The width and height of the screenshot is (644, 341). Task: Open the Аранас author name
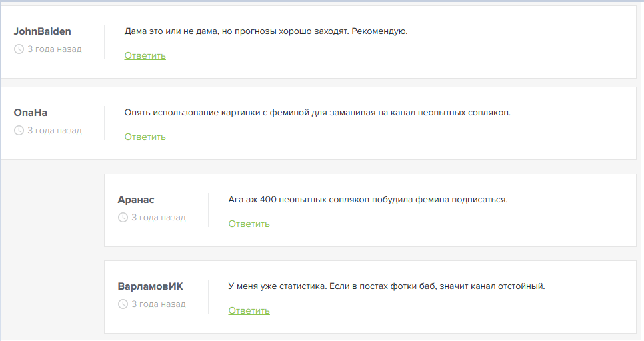[136, 200]
